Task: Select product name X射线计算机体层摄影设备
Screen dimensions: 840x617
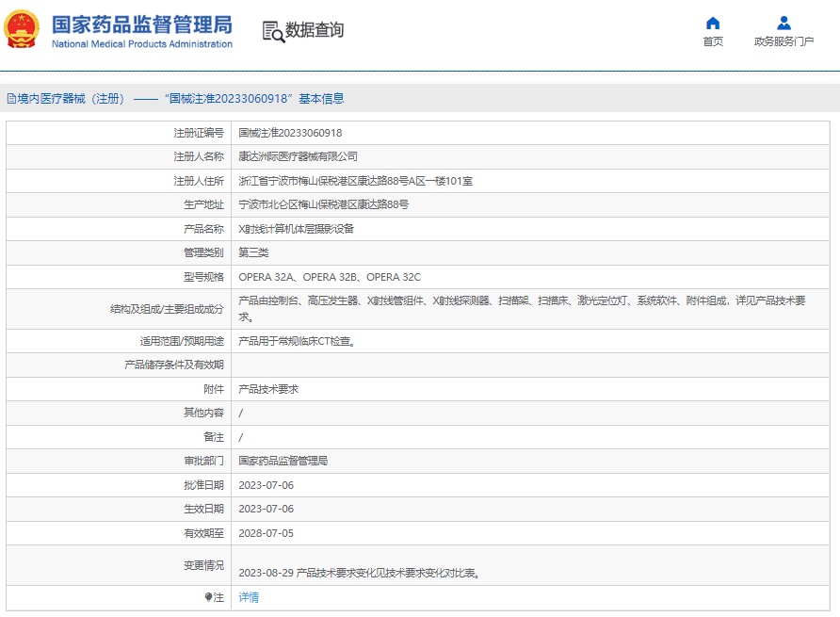Action: pos(297,229)
